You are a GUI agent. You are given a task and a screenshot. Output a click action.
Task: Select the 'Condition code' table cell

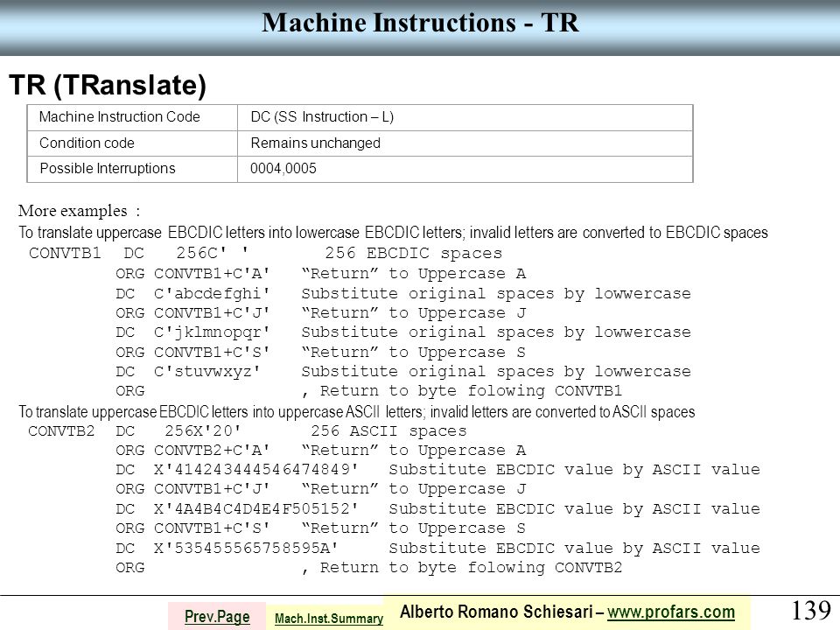(132, 143)
